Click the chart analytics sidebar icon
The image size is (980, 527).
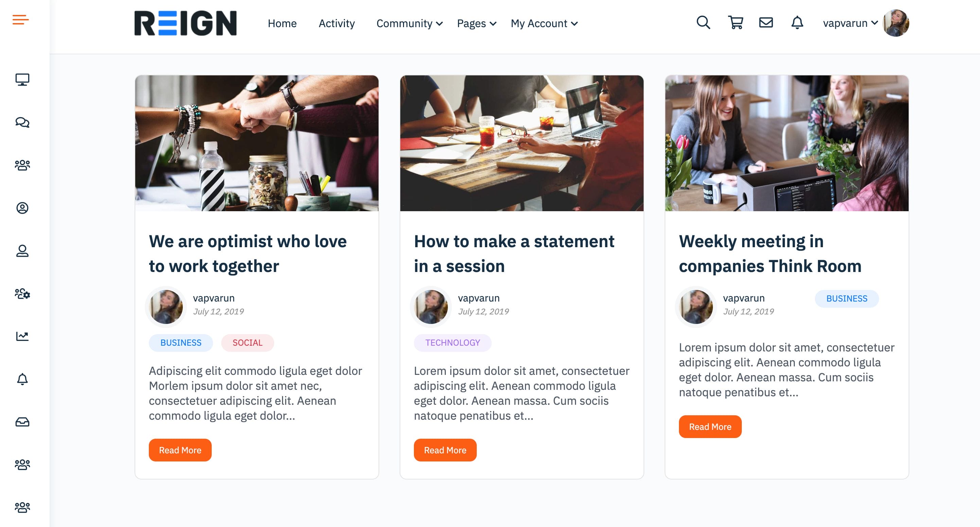22,336
